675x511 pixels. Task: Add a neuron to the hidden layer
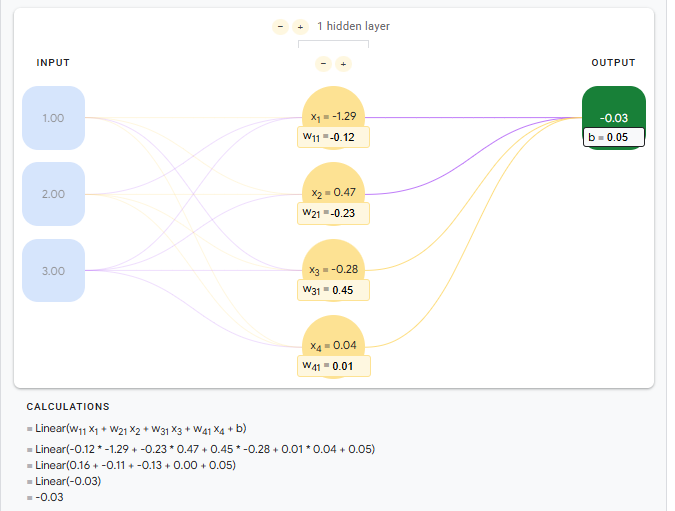click(x=343, y=64)
